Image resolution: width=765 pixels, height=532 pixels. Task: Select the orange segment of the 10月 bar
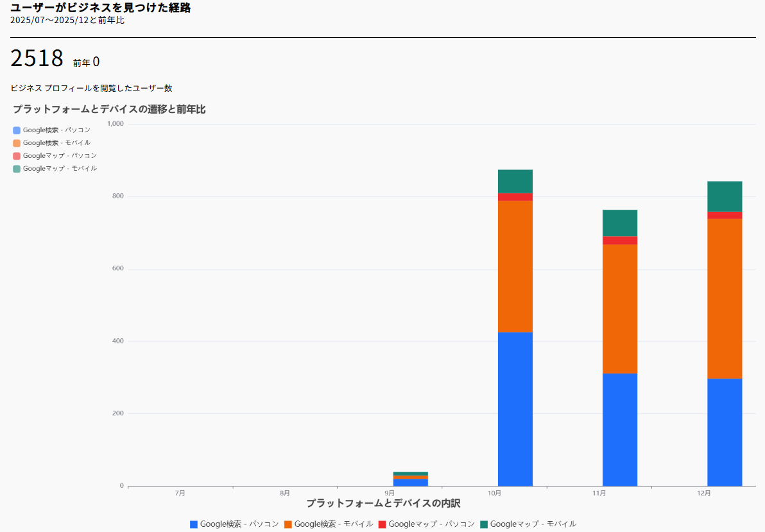click(x=515, y=266)
